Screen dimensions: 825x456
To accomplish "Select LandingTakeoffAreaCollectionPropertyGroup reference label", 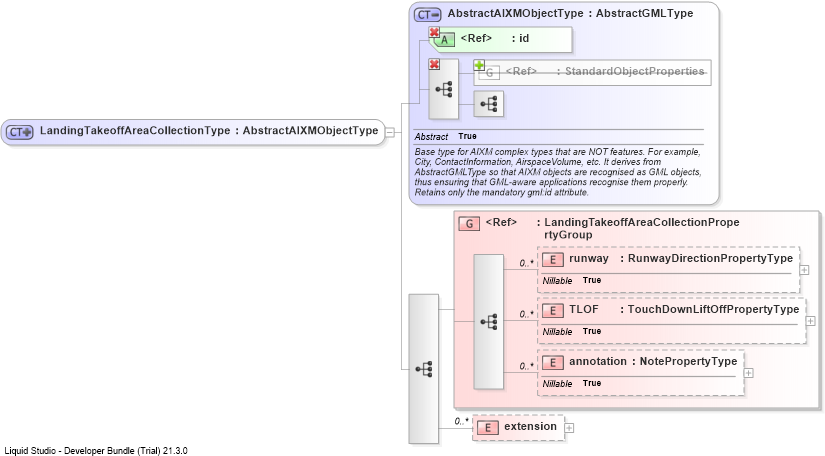I will click(612, 228).
